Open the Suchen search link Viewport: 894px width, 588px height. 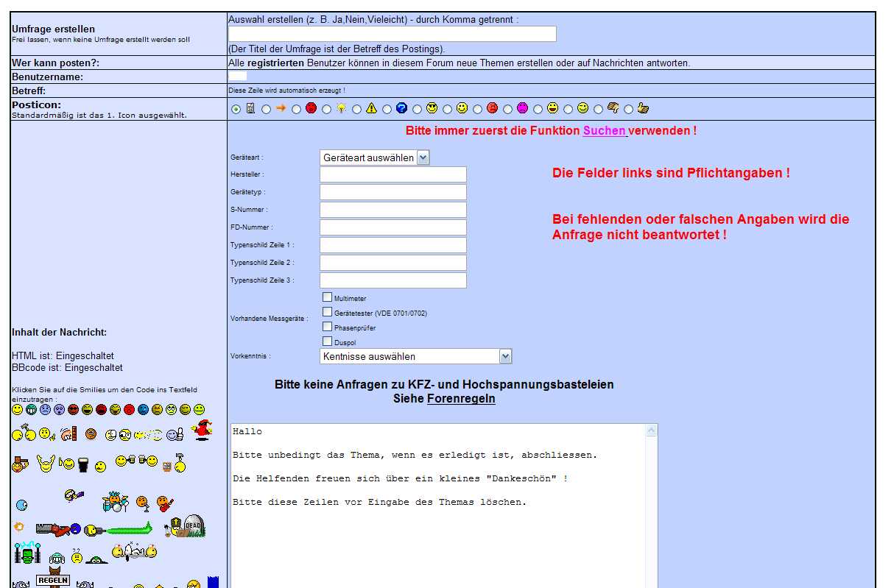click(604, 131)
